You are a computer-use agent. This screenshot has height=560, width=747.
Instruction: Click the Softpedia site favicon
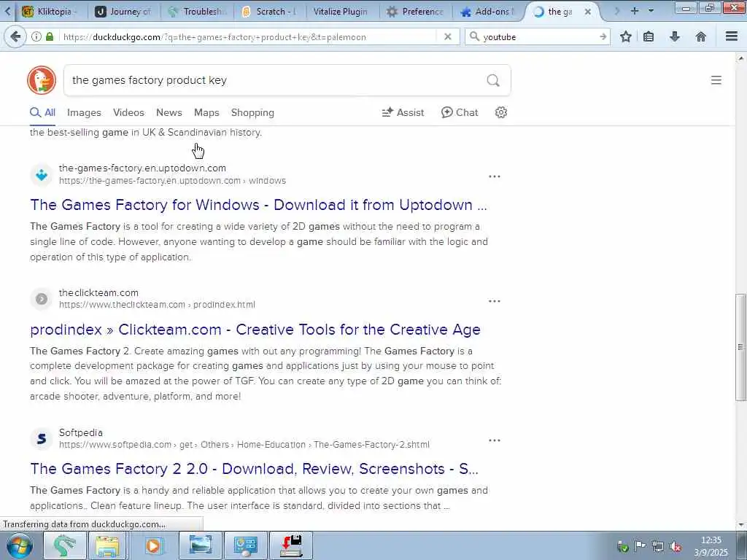click(x=42, y=438)
